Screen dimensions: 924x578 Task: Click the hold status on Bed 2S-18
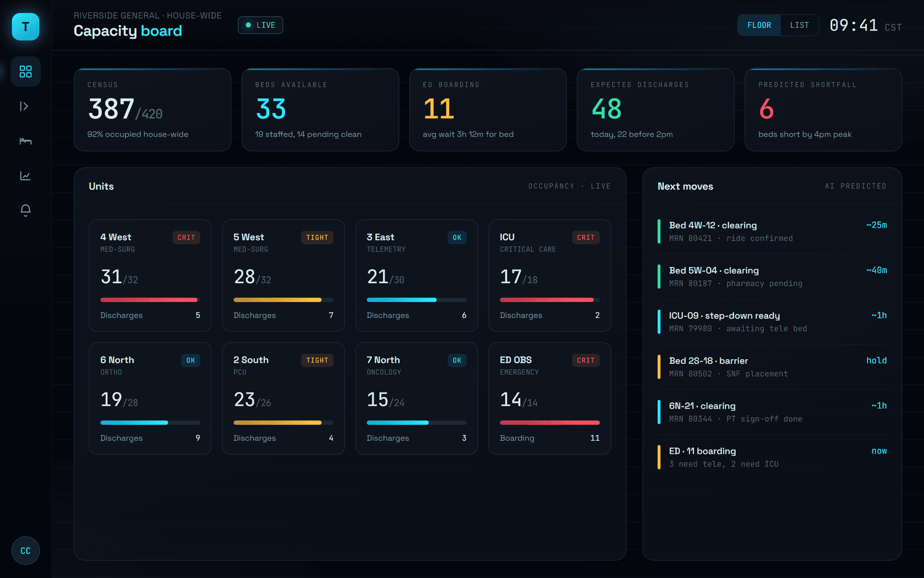(x=877, y=360)
